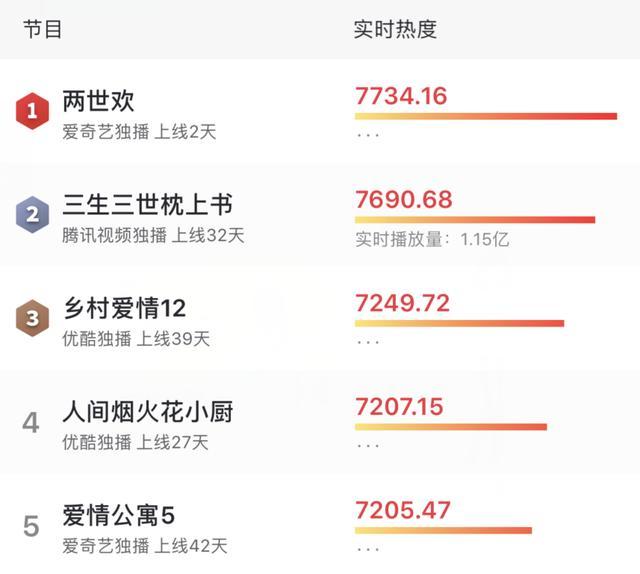Select the rank 4 number
The height and width of the screenshot is (574, 640).
[31, 423]
